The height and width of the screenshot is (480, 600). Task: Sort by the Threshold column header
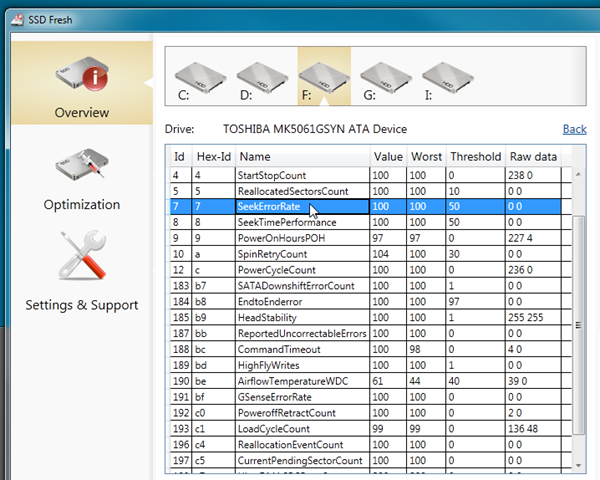coord(476,157)
